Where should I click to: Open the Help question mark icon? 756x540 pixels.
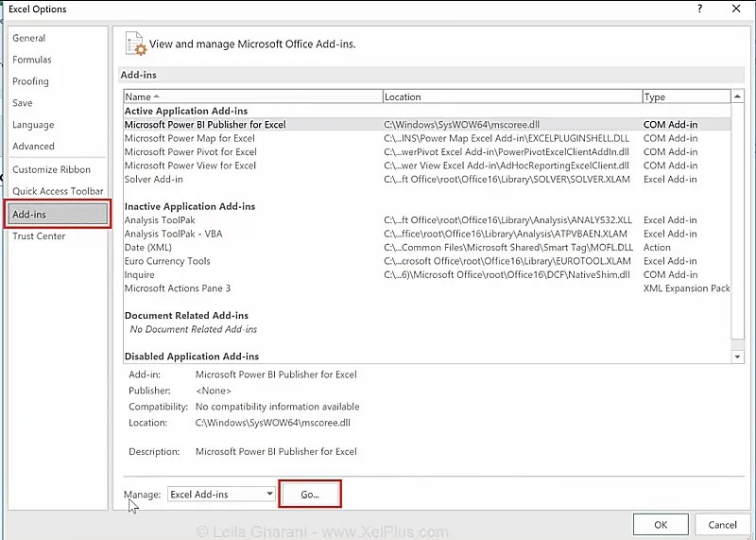(699, 9)
